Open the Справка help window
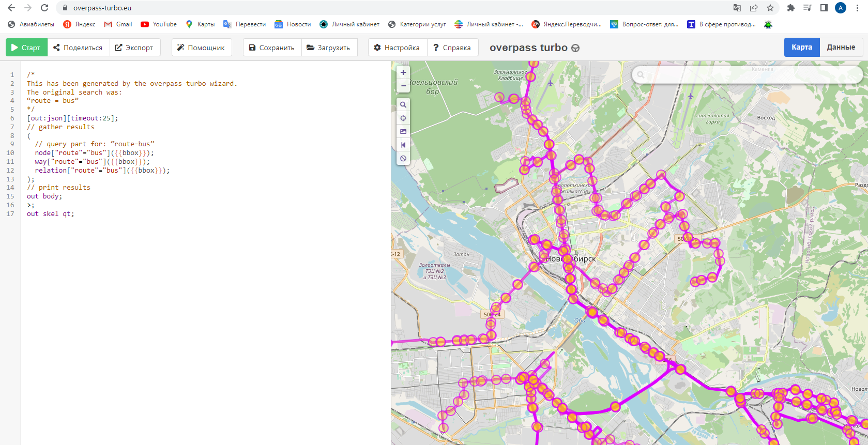The image size is (868, 445). (x=452, y=48)
